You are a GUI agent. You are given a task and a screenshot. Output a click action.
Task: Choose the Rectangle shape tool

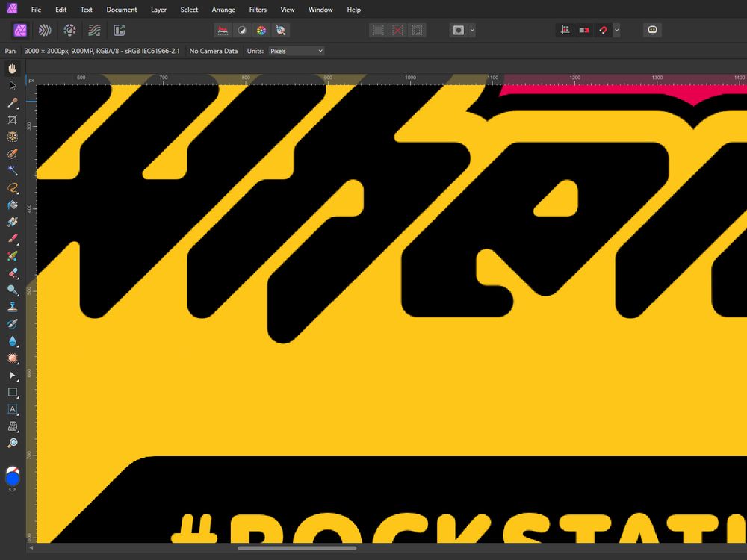[13, 393]
